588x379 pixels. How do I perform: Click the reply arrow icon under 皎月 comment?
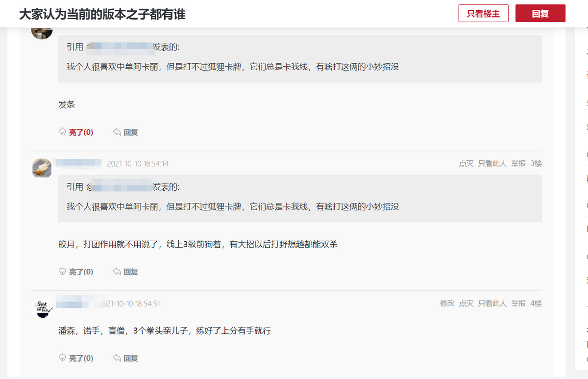pos(117,271)
